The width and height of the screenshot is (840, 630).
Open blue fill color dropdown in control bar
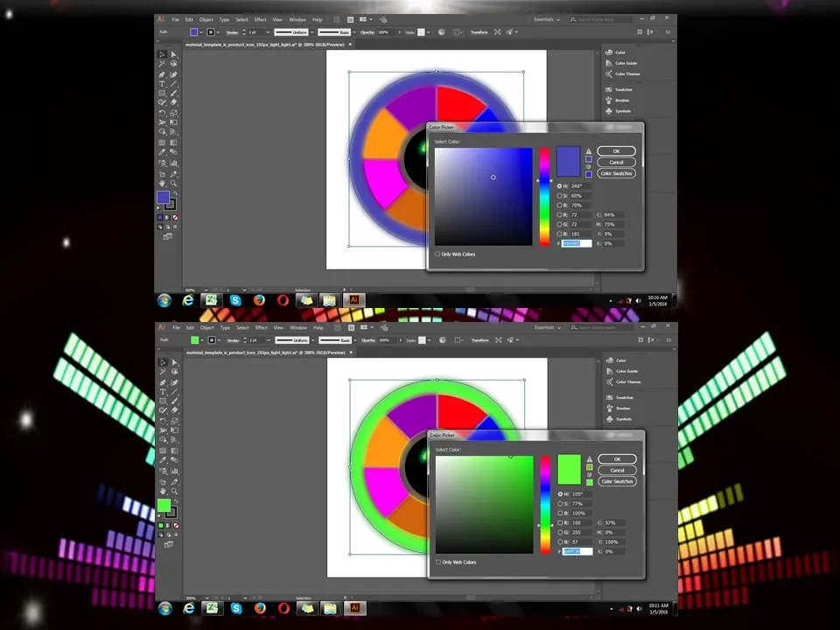click(x=201, y=32)
